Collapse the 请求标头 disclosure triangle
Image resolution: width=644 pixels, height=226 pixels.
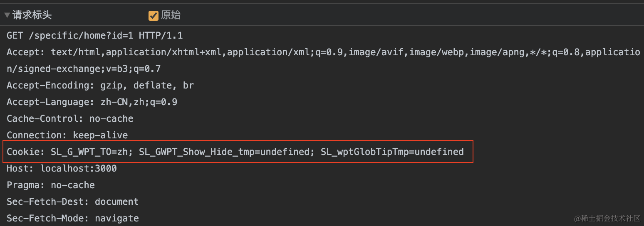click(x=7, y=15)
